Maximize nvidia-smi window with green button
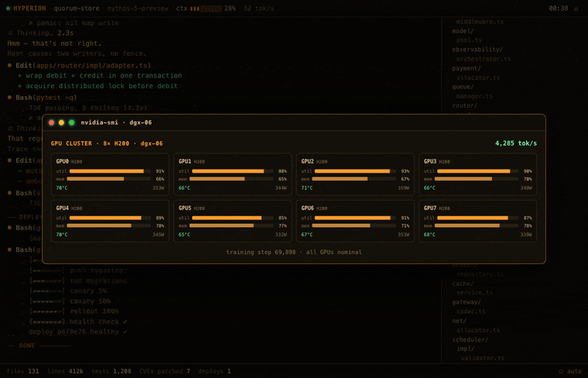 tap(72, 122)
